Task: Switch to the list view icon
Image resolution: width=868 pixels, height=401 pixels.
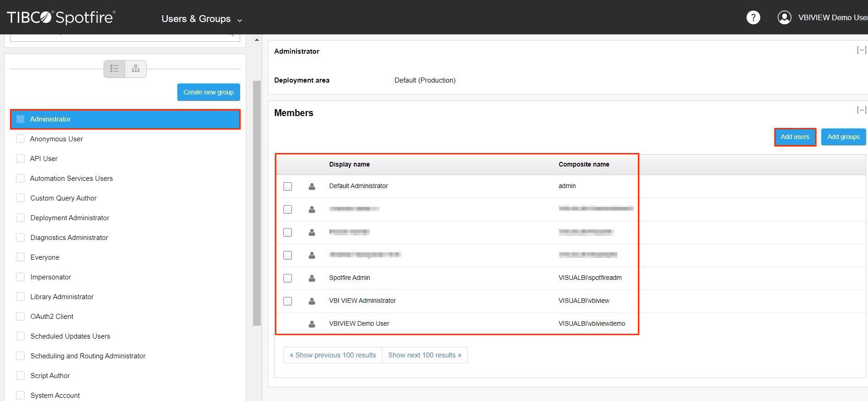Action: coord(115,69)
